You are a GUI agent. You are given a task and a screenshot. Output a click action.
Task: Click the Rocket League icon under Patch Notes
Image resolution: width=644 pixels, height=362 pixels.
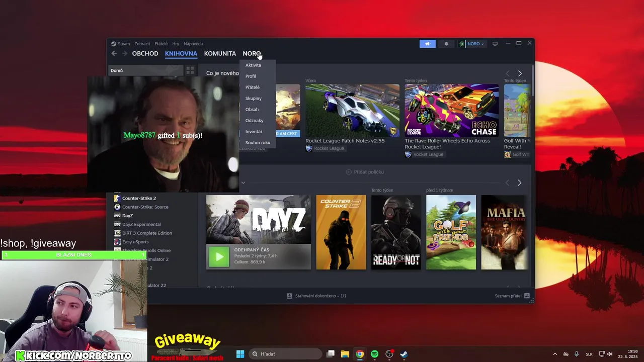pyautogui.click(x=309, y=148)
